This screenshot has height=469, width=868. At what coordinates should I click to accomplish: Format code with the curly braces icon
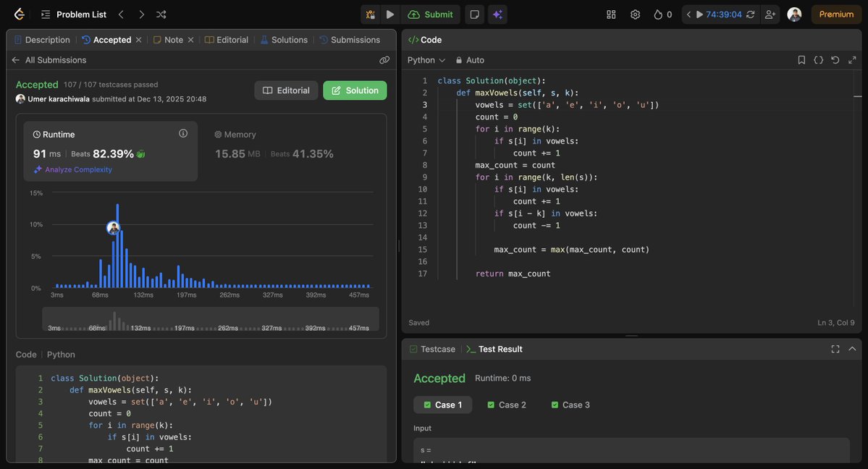817,60
